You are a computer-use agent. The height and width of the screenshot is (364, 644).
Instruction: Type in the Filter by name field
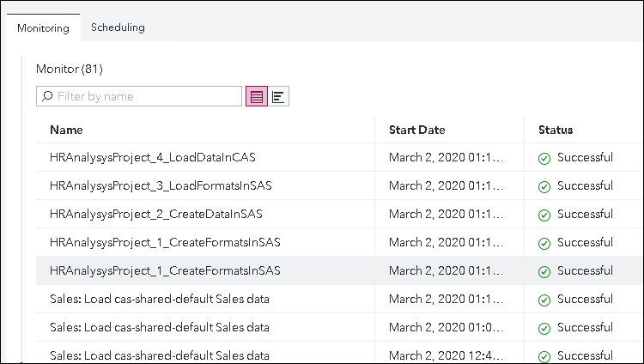146,97
